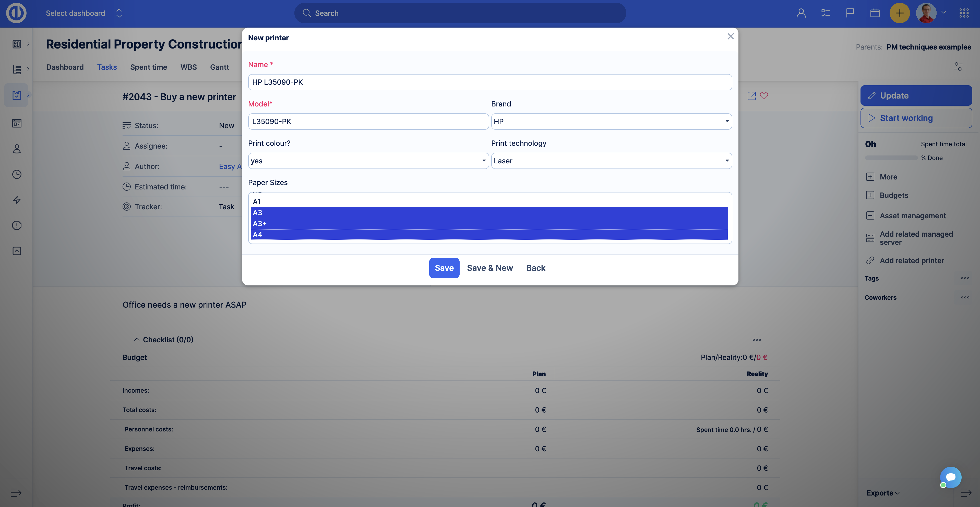Open the Brand dropdown

611,121
